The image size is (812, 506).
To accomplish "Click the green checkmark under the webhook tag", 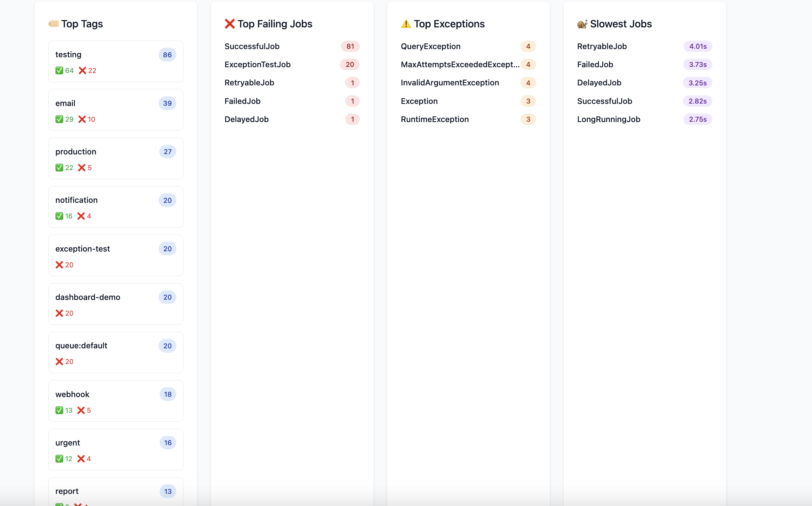I will (x=59, y=410).
